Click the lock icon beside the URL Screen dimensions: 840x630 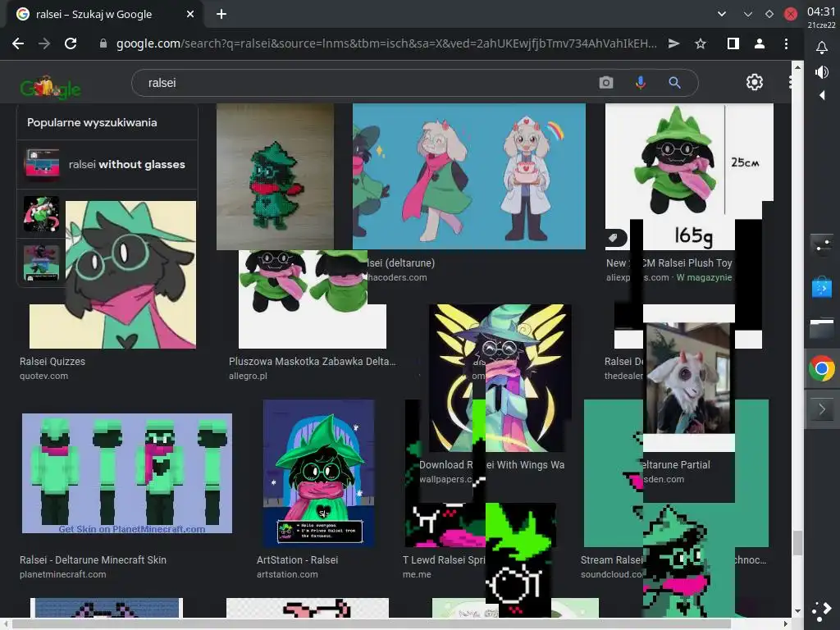[x=103, y=44]
